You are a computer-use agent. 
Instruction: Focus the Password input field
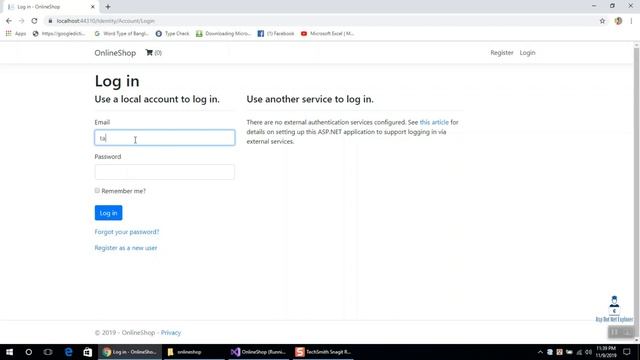pyautogui.click(x=164, y=172)
